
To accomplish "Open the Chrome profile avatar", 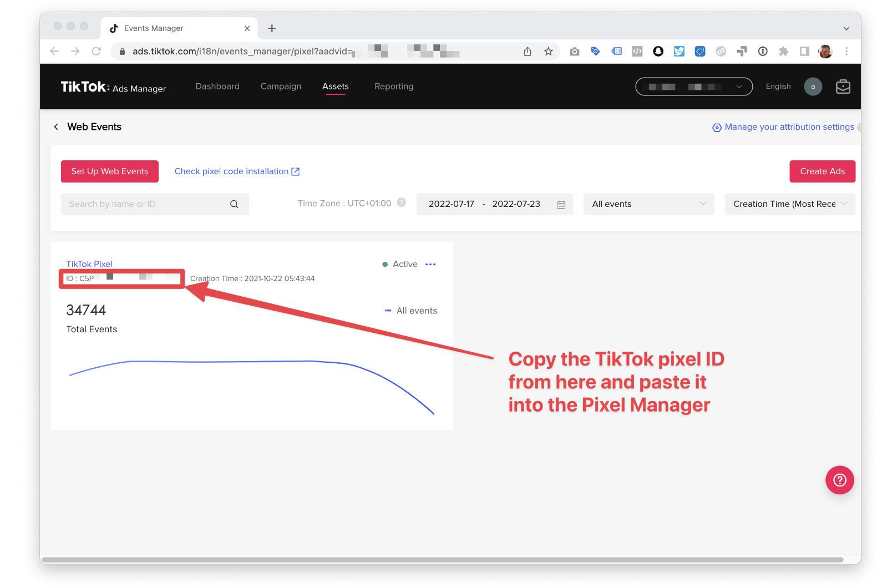I will (x=825, y=51).
